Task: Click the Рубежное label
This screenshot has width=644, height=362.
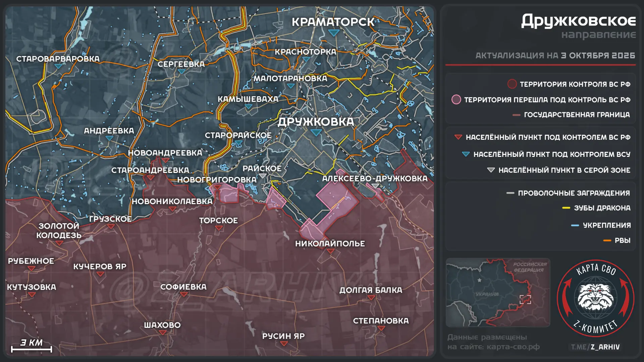Action: coord(31,261)
